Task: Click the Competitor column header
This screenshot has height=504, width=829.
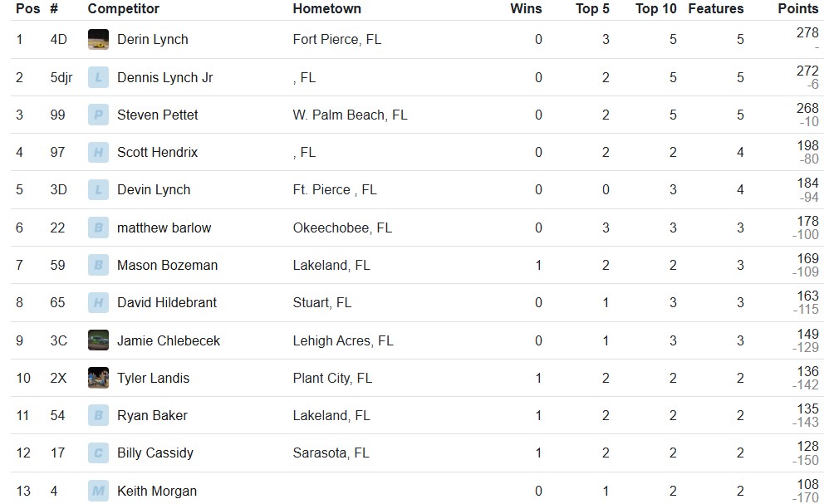Action: pos(123,8)
